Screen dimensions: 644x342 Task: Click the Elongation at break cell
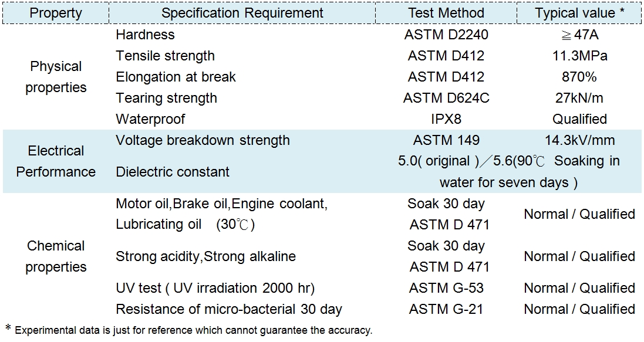[x=176, y=77]
